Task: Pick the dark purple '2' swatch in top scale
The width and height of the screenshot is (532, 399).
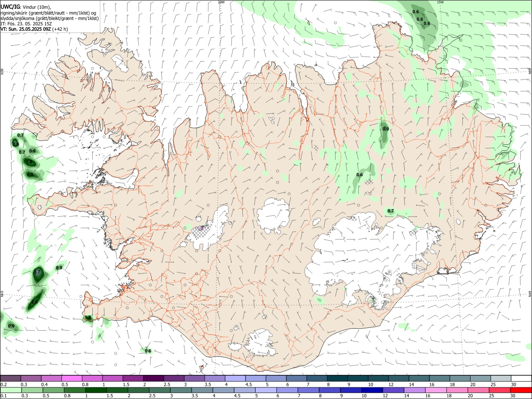Action: pyautogui.click(x=153, y=379)
